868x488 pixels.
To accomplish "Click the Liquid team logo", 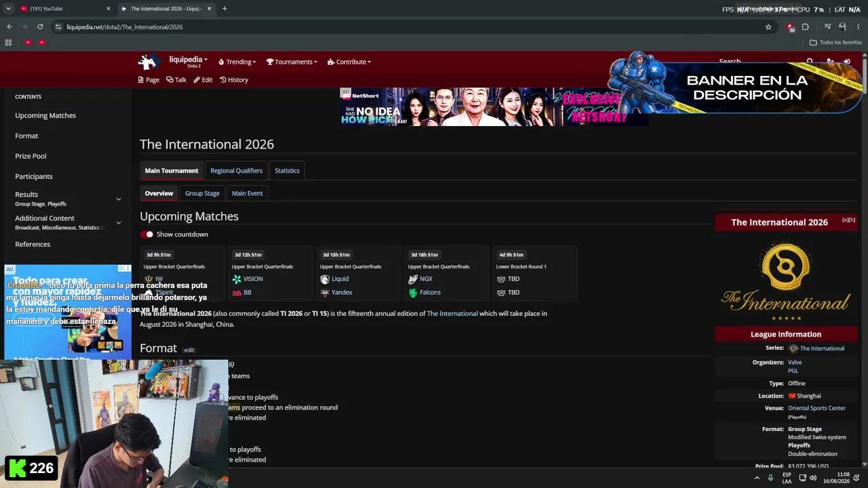I will (x=325, y=279).
